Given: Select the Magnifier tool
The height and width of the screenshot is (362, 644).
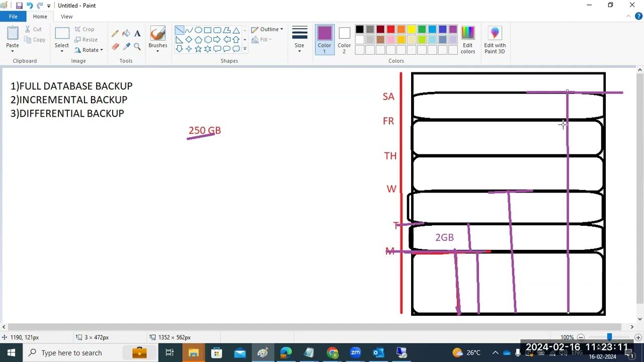Looking at the screenshot, I should click(137, 46).
